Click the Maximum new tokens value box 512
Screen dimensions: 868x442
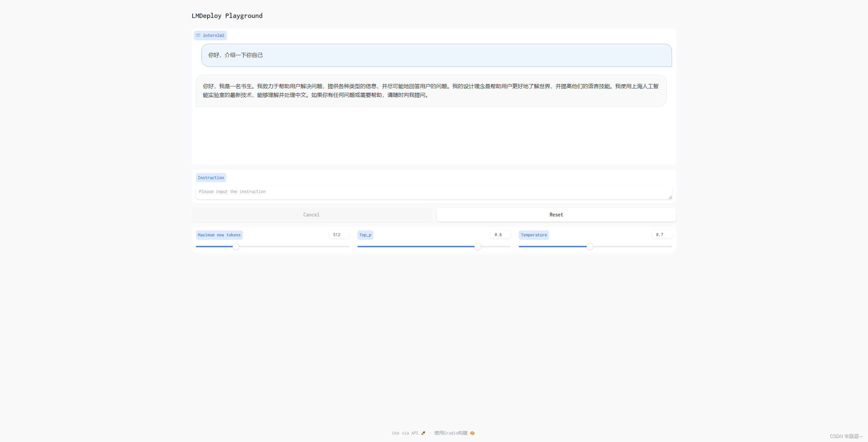point(339,235)
